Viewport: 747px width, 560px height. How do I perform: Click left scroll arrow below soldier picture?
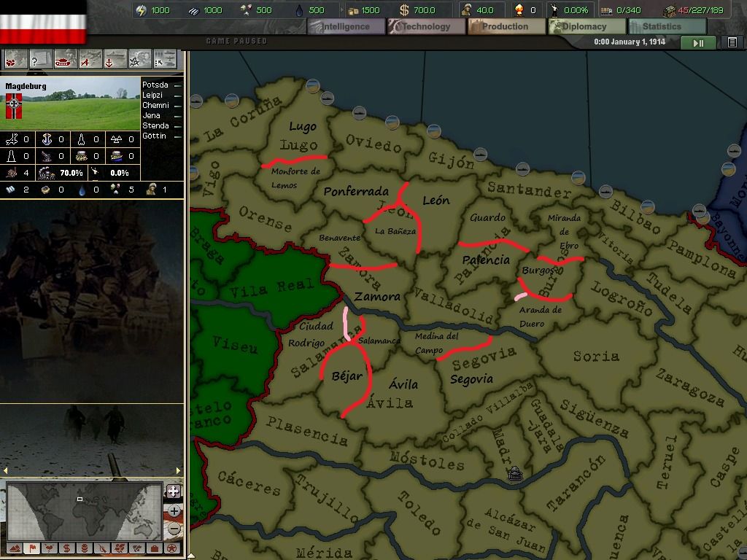click(5, 470)
